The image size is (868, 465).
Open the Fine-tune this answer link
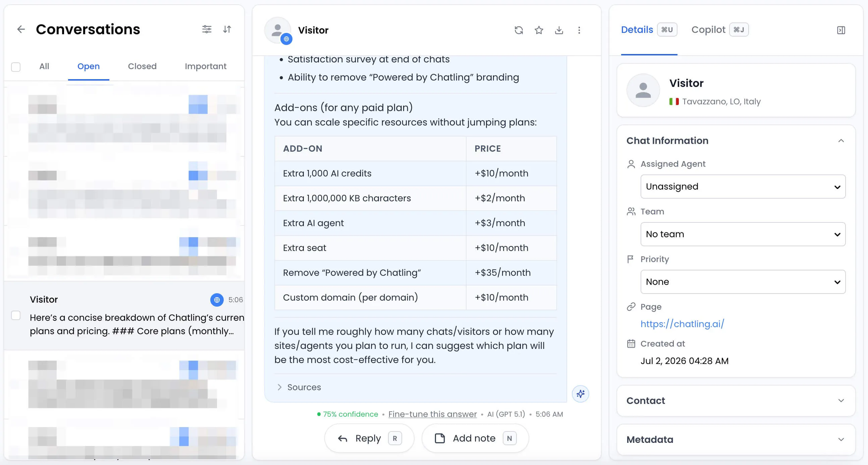[x=432, y=414]
